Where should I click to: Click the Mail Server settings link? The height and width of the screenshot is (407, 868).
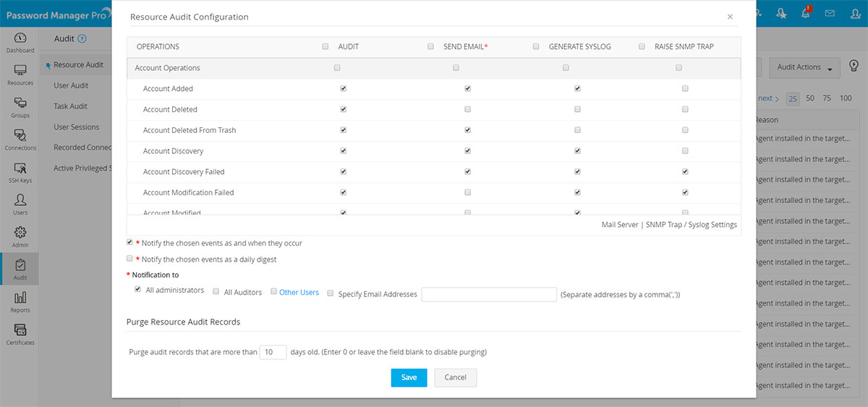pos(619,225)
